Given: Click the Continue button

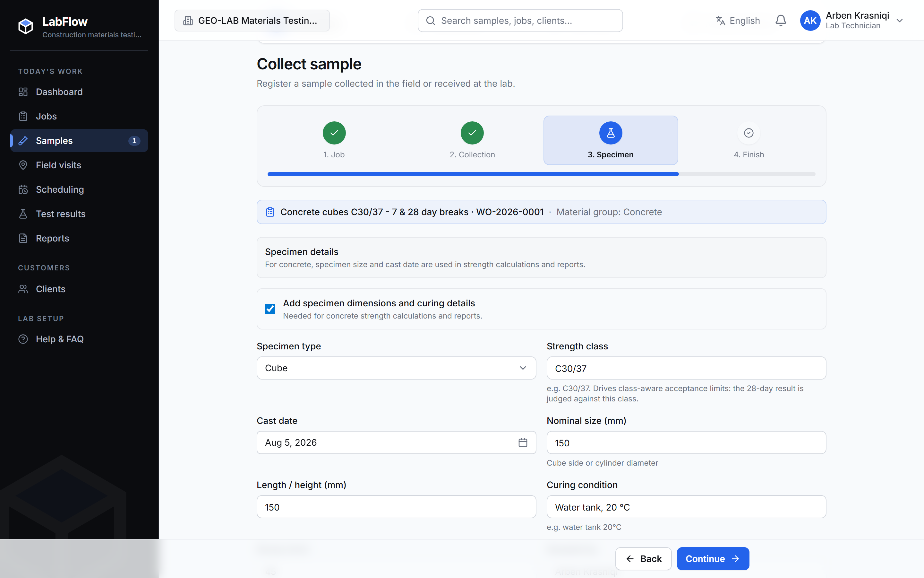Looking at the screenshot, I should [713, 558].
